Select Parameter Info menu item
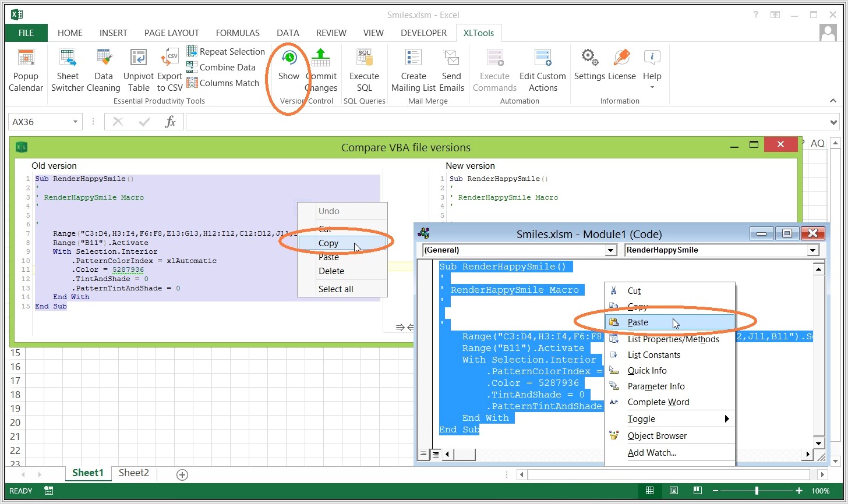The width and height of the screenshot is (848, 504). click(670, 386)
